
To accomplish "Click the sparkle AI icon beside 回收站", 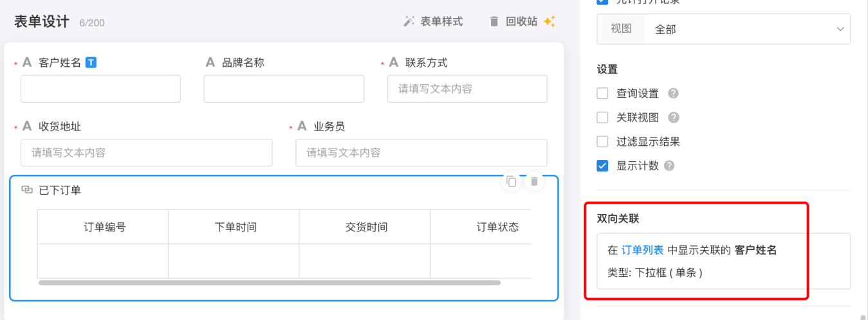I will click(x=549, y=21).
